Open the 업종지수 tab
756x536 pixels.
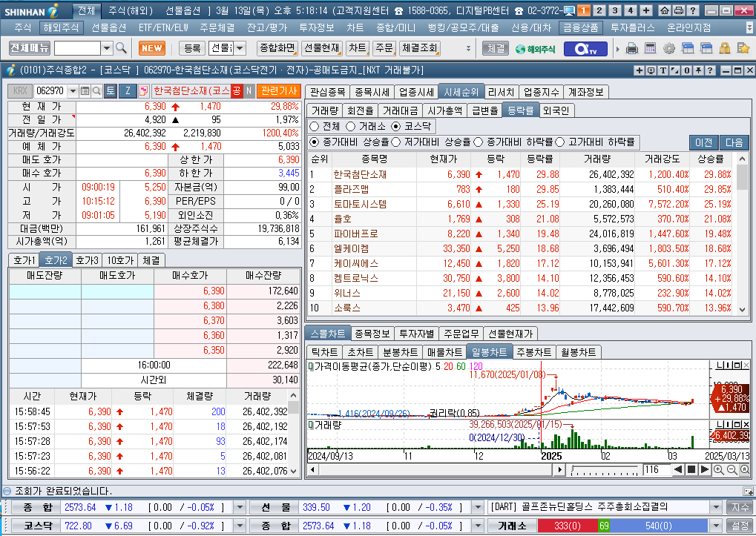pyautogui.click(x=541, y=92)
